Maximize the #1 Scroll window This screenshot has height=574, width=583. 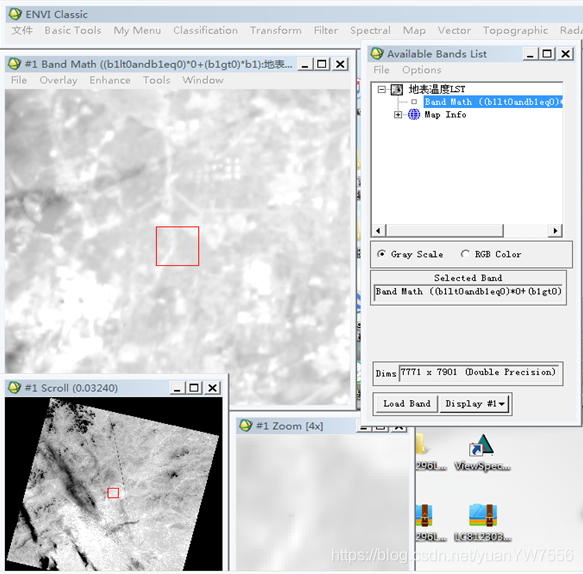194,388
